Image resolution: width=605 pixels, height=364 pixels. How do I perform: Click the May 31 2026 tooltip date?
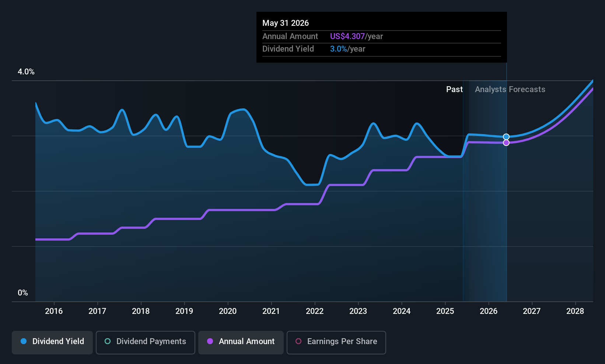click(x=286, y=23)
